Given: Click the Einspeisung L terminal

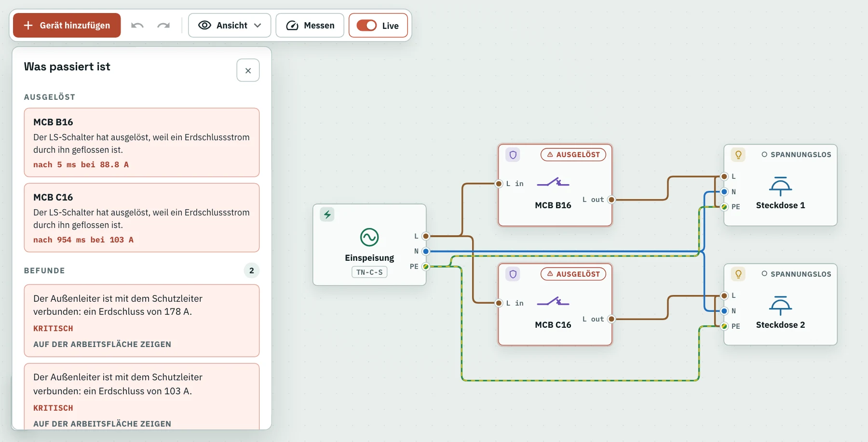Looking at the screenshot, I should 425,236.
